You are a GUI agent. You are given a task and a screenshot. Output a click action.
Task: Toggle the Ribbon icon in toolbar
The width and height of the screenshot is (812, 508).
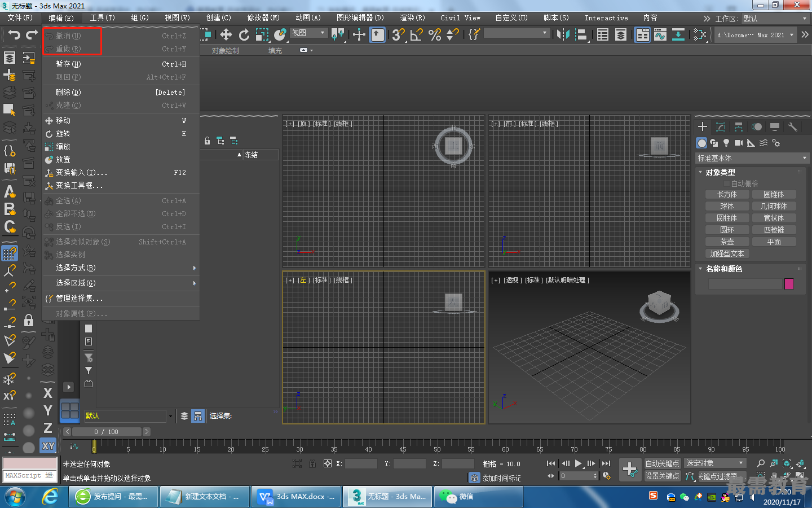click(x=642, y=35)
